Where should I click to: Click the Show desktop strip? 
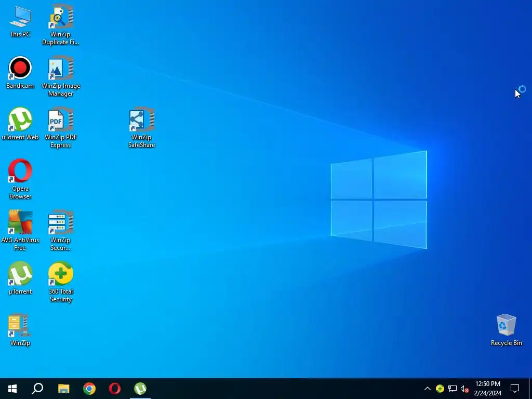click(x=530, y=389)
